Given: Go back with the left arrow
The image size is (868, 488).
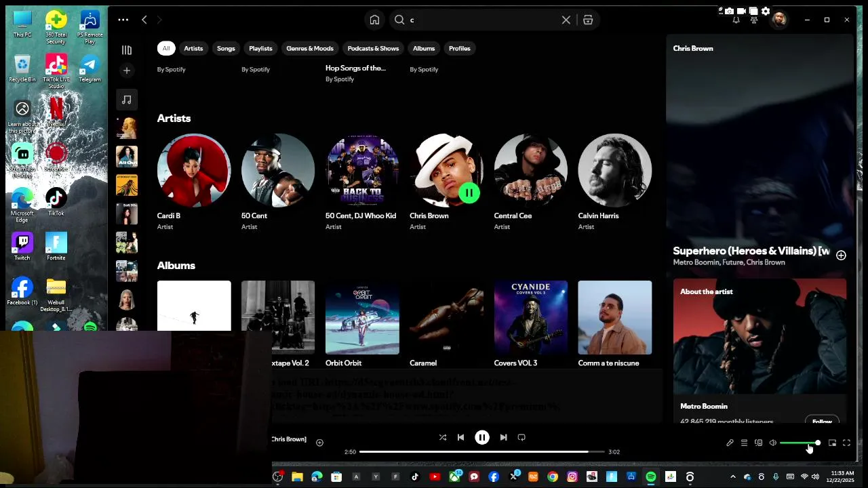Looking at the screenshot, I should (144, 20).
